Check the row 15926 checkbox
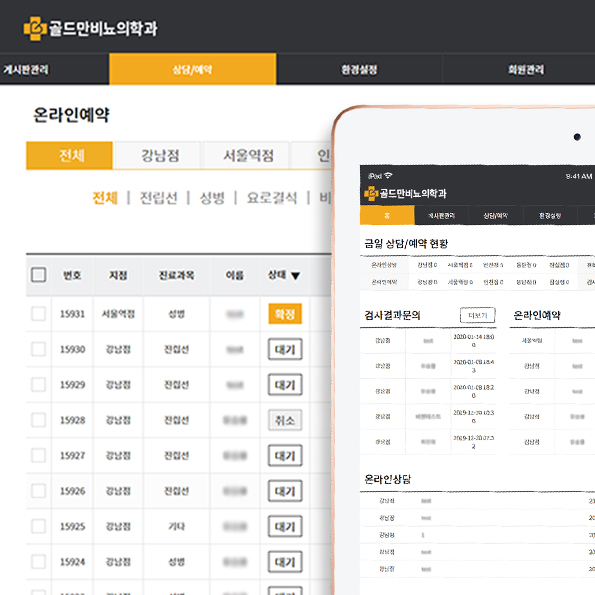595x595 pixels. coord(38,491)
